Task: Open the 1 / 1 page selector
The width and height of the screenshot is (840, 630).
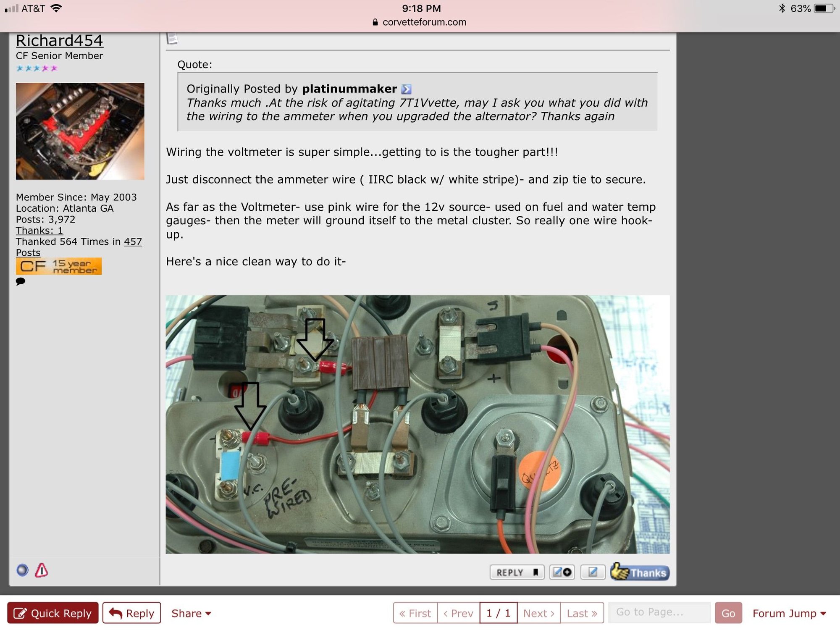Action: tap(498, 613)
